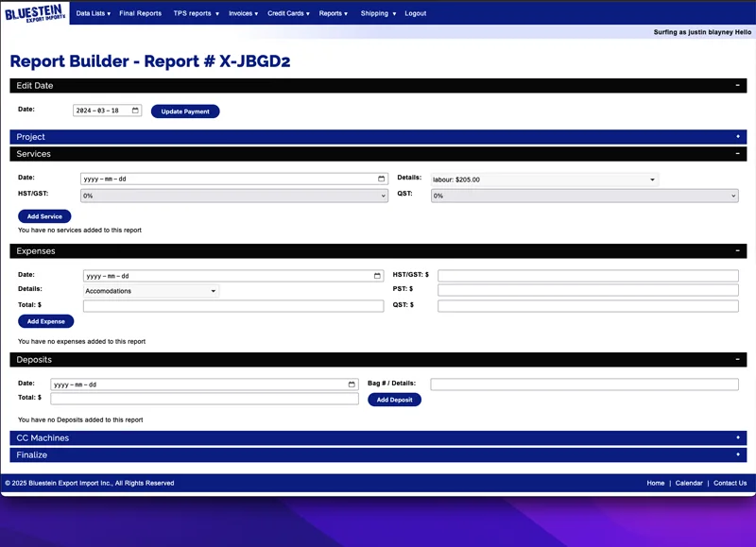The image size is (756, 547).
Task: Go to Final Reports
Action: [x=140, y=13]
